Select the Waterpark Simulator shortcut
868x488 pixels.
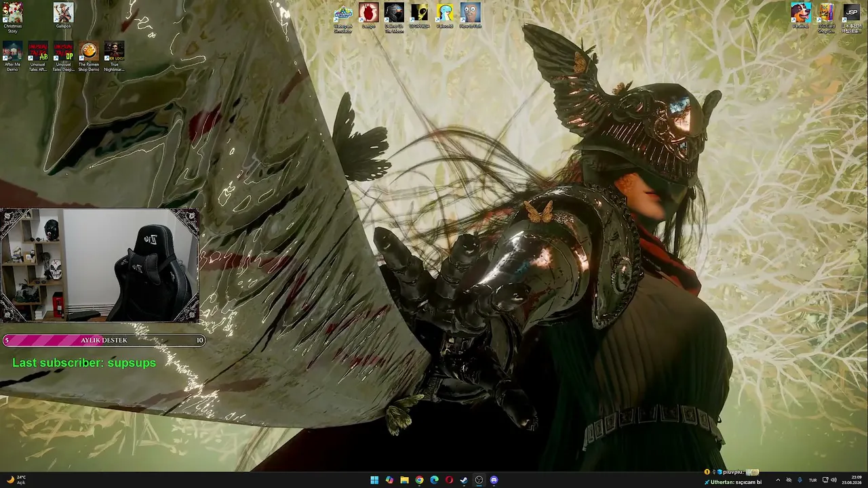343,18
